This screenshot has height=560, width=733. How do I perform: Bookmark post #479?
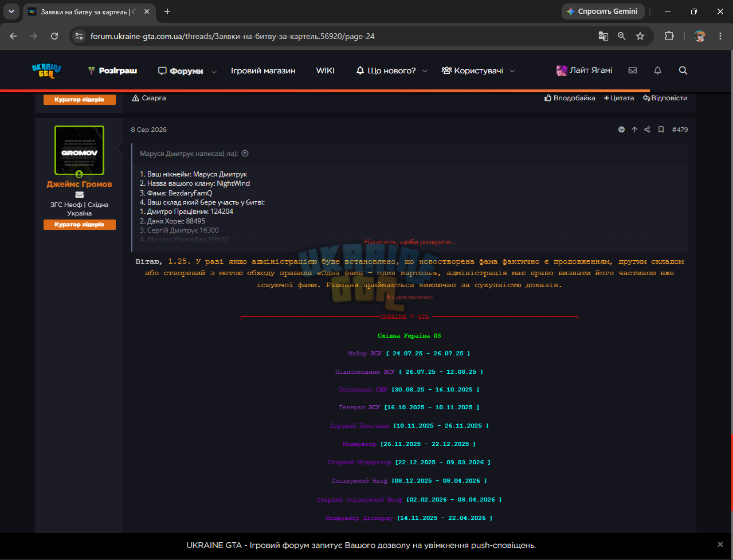661,130
